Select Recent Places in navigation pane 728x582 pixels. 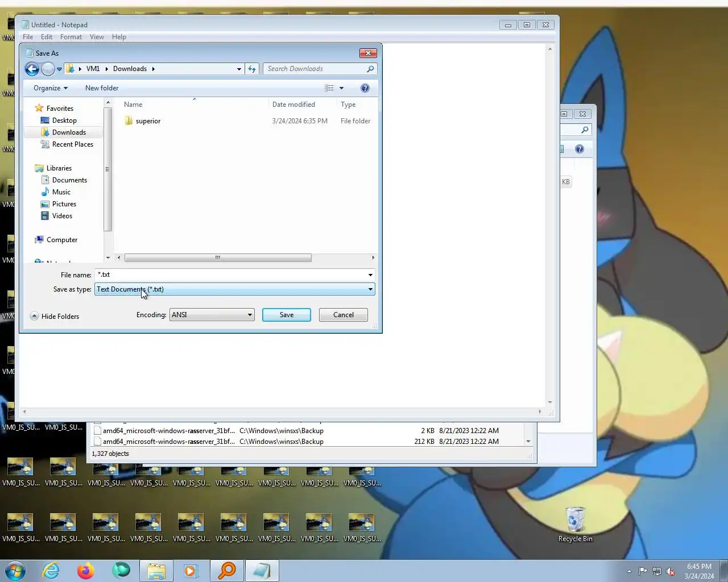[x=72, y=144]
